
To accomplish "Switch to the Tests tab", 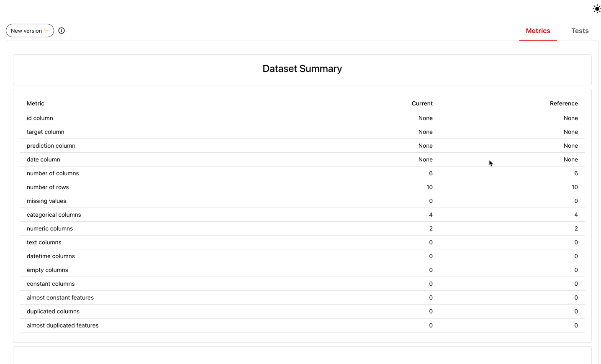I will click(580, 31).
